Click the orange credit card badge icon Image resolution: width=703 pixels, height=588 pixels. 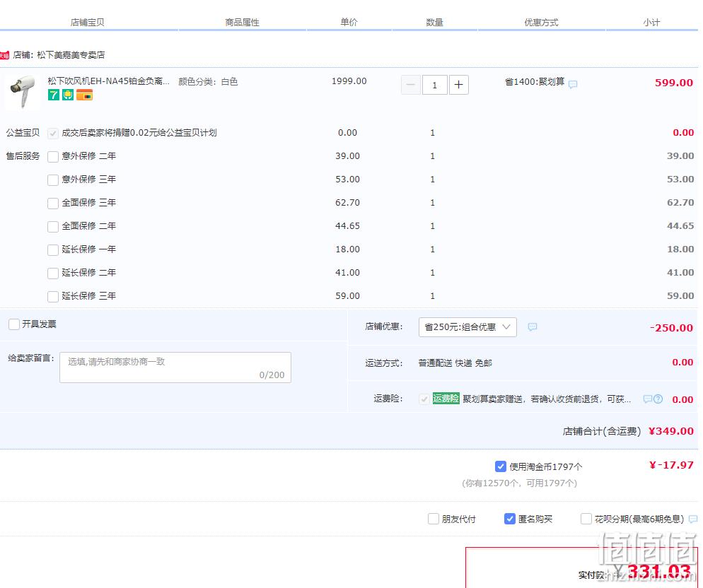click(84, 95)
